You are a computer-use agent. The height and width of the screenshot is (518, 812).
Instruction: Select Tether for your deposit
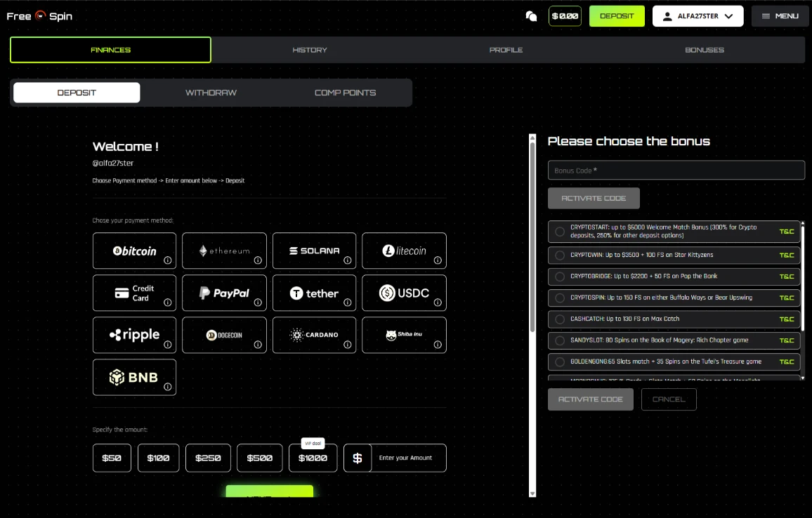pos(314,293)
